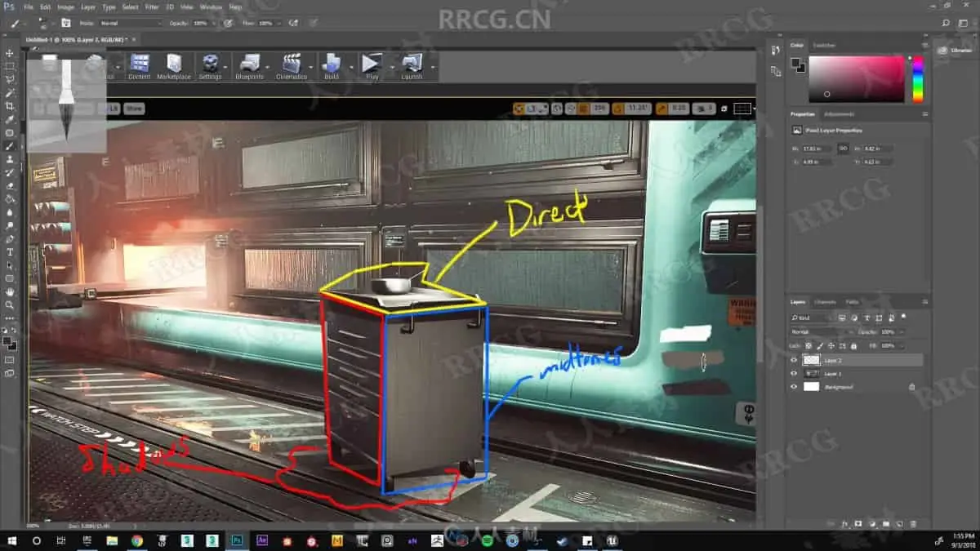The image size is (980, 551).
Task: Open Settings in the Unreal toolbar
Action: (x=210, y=67)
